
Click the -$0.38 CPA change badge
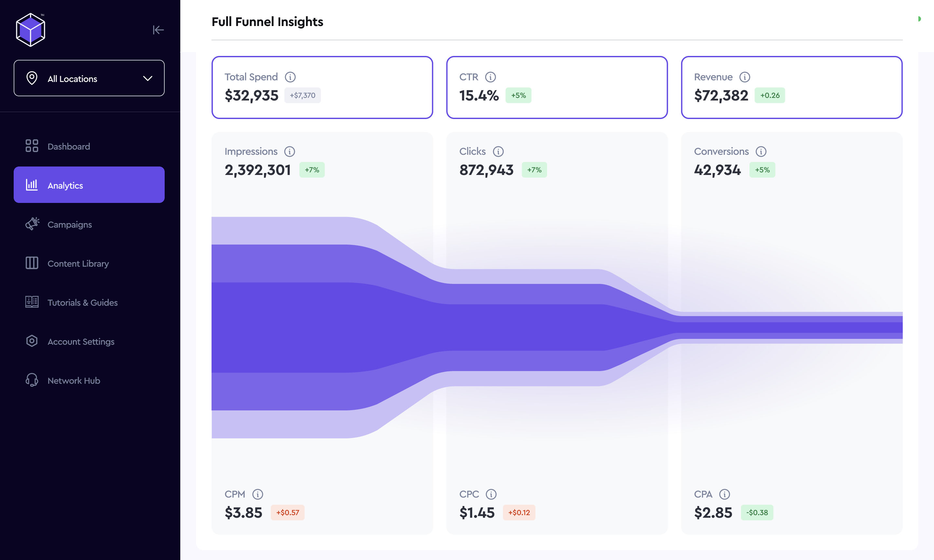coord(757,513)
